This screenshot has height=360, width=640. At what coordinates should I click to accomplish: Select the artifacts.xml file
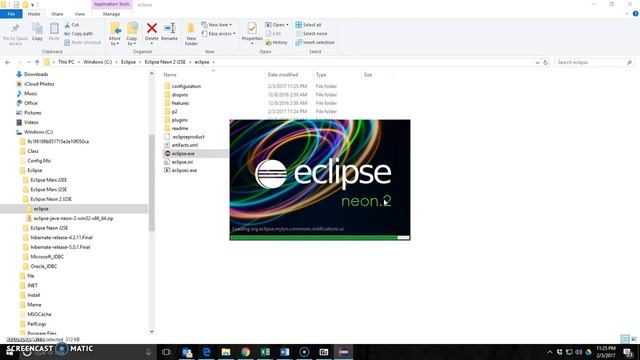184,145
